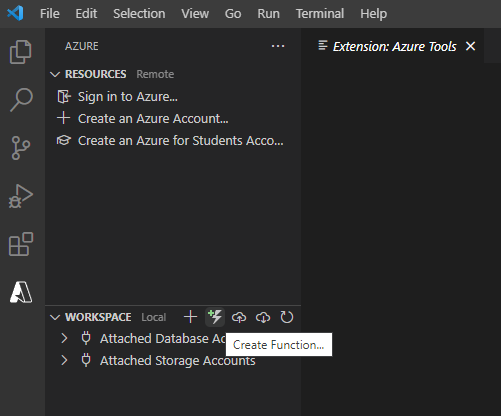Click the plug icon of Attached Database Accounts

pyautogui.click(x=86, y=338)
